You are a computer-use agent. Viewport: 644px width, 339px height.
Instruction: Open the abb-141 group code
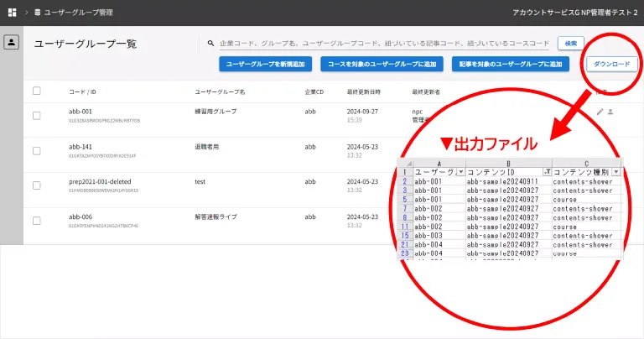click(80, 147)
